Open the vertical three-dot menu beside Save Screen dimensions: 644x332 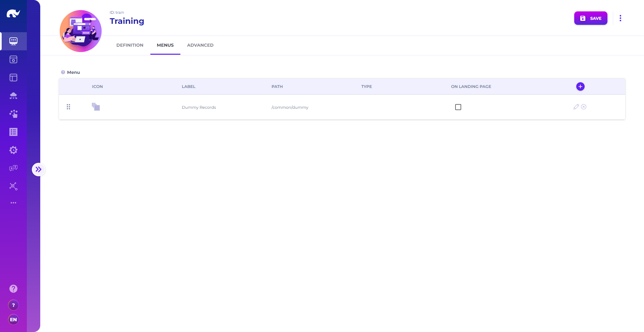(x=620, y=18)
